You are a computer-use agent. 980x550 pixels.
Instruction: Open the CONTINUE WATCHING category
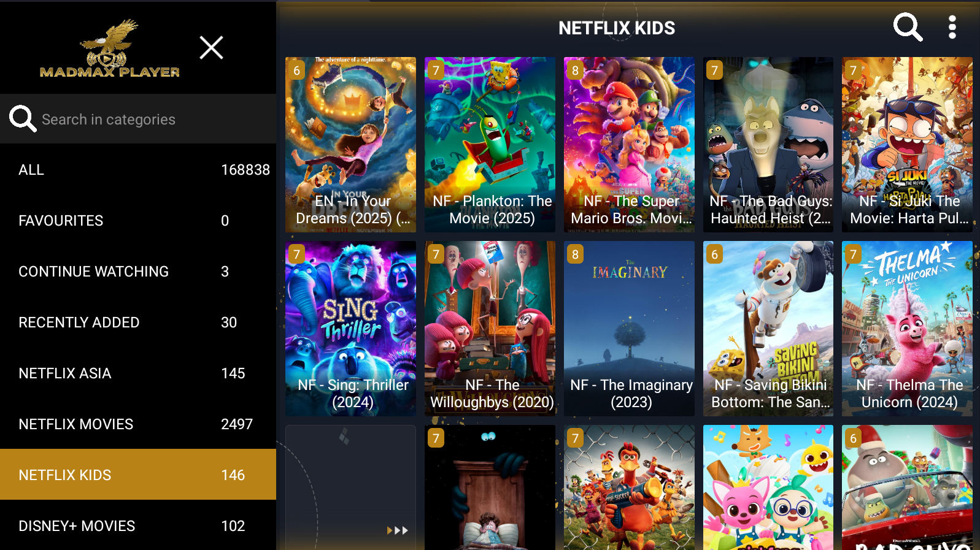click(x=138, y=272)
